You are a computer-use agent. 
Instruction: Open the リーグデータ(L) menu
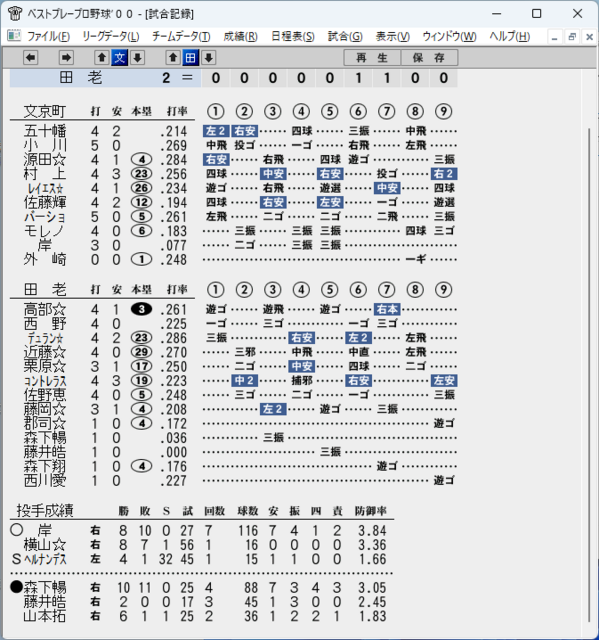pos(111,36)
